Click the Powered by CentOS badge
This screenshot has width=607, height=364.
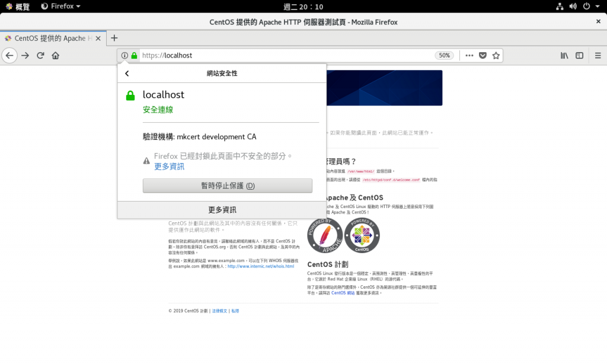362,235
